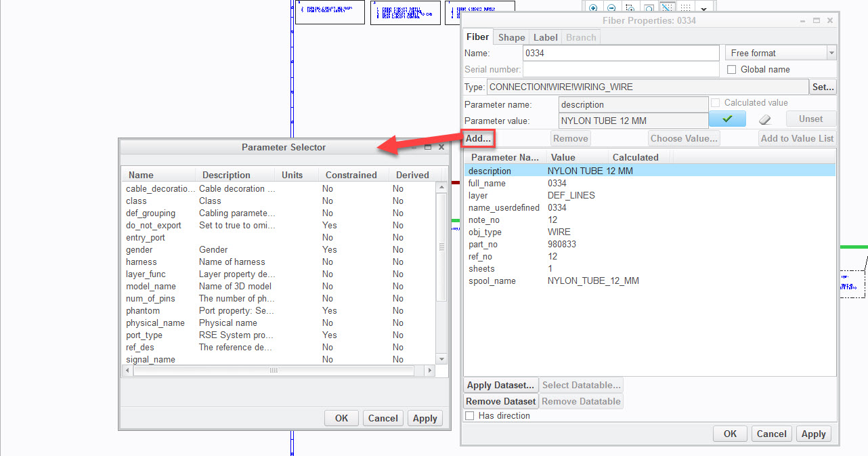
Task: Click the Parameter value field
Action: click(632, 121)
